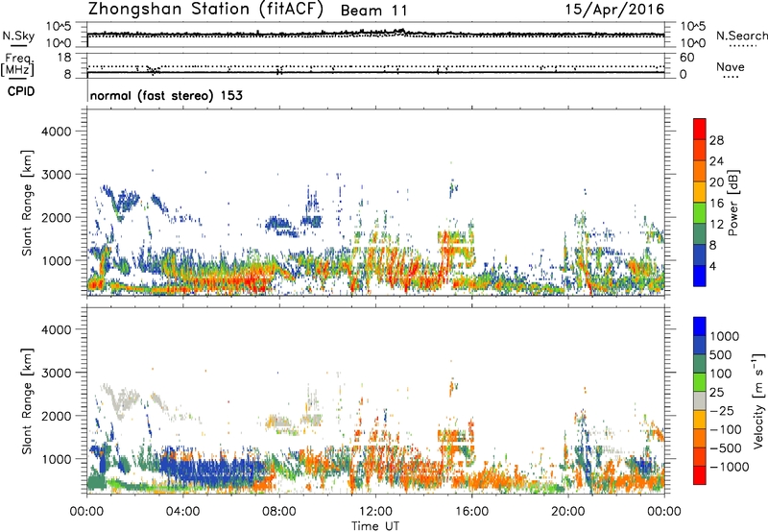Click the "04:00" time axis label
The height and width of the screenshot is (532, 768).
click(182, 512)
